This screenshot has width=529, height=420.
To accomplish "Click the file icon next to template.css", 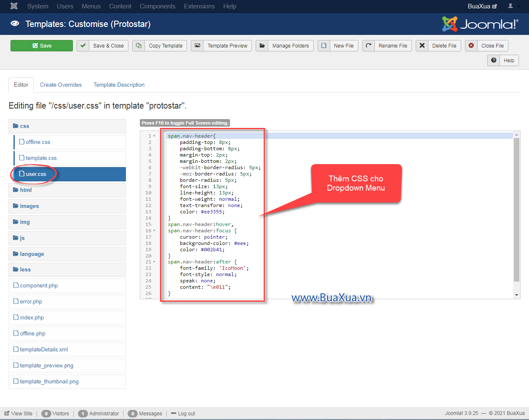I will click(22, 158).
